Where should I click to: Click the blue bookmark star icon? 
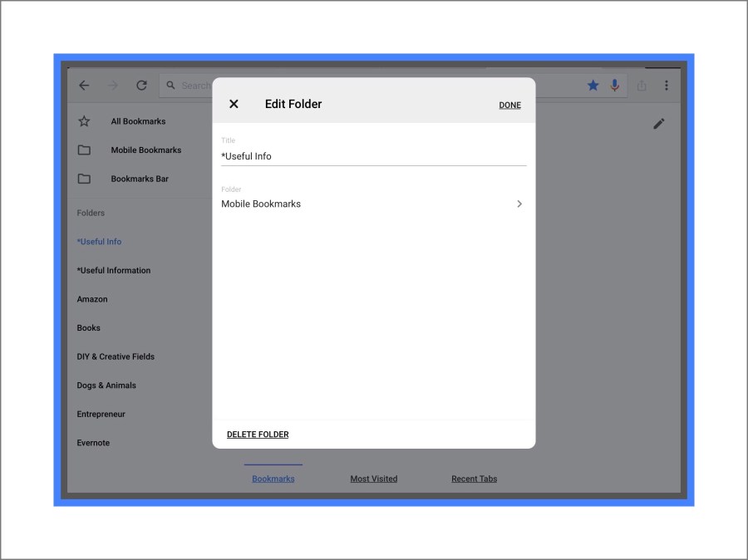click(x=593, y=86)
